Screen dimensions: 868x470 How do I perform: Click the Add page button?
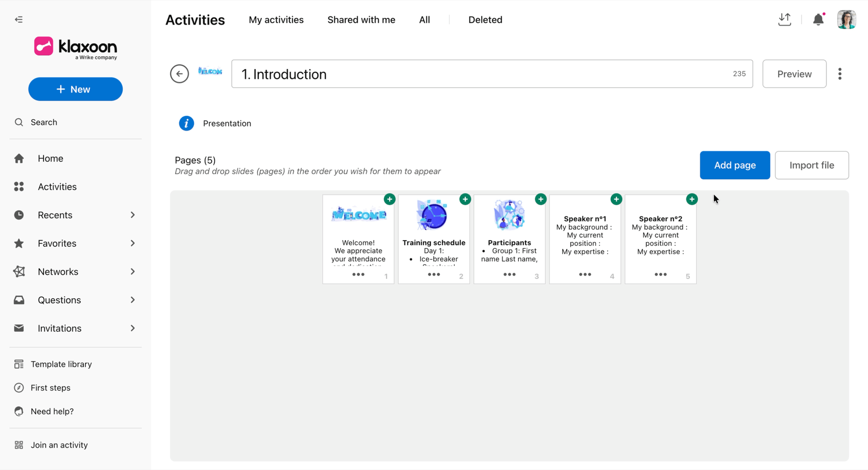pos(735,165)
